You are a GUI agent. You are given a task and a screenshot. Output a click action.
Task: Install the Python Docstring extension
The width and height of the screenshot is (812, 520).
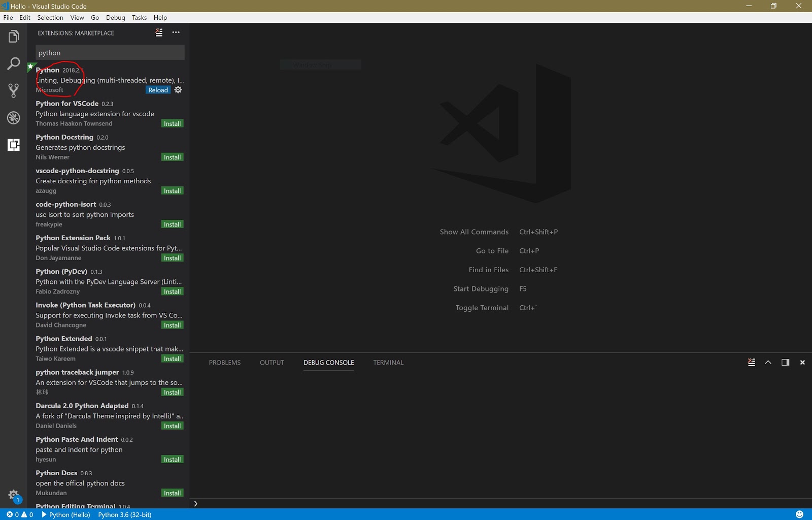tap(173, 157)
